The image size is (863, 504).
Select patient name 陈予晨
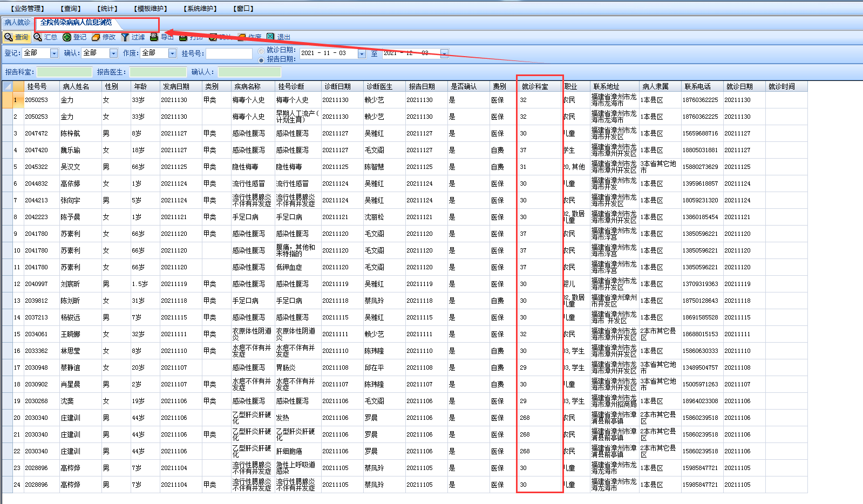tap(71, 217)
